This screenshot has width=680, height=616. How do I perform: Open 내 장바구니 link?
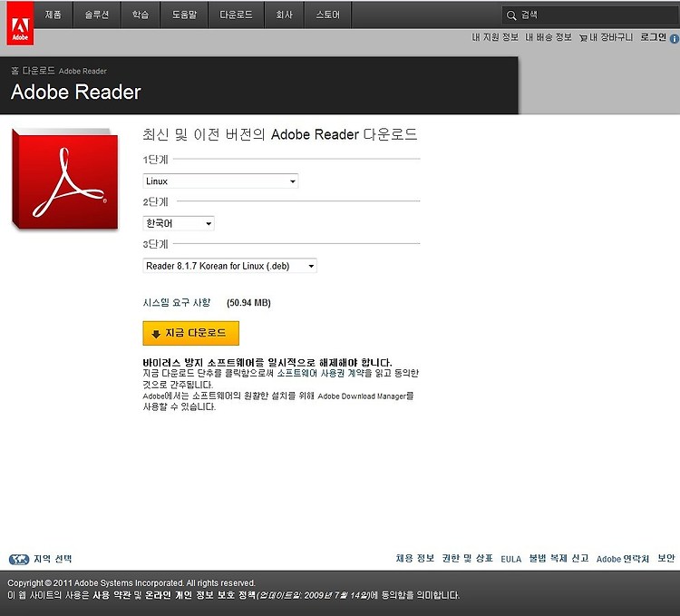610,37
